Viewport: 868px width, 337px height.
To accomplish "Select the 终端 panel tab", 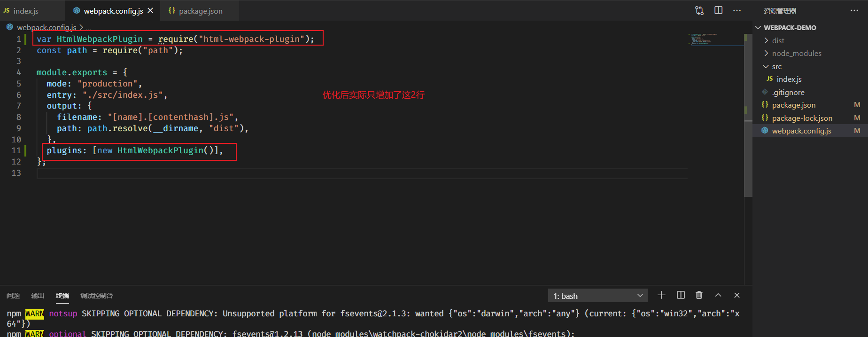I will pyautogui.click(x=62, y=296).
